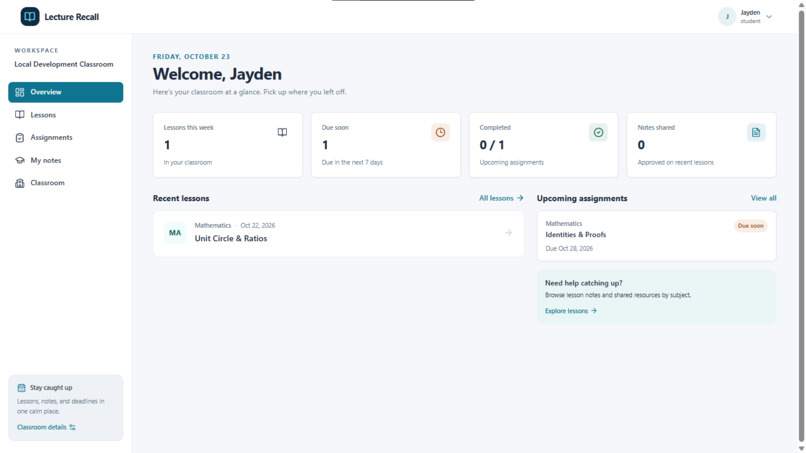The height and width of the screenshot is (453, 806).
Task: Click the page vertical scrollbar
Action: pyautogui.click(x=801, y=226)
